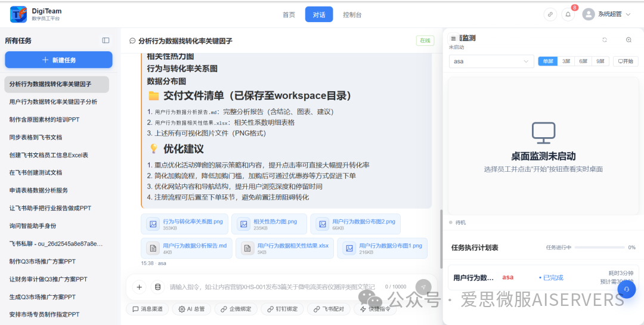Focus the instruction input field
The image size is (644, 325).
point(273,287)
